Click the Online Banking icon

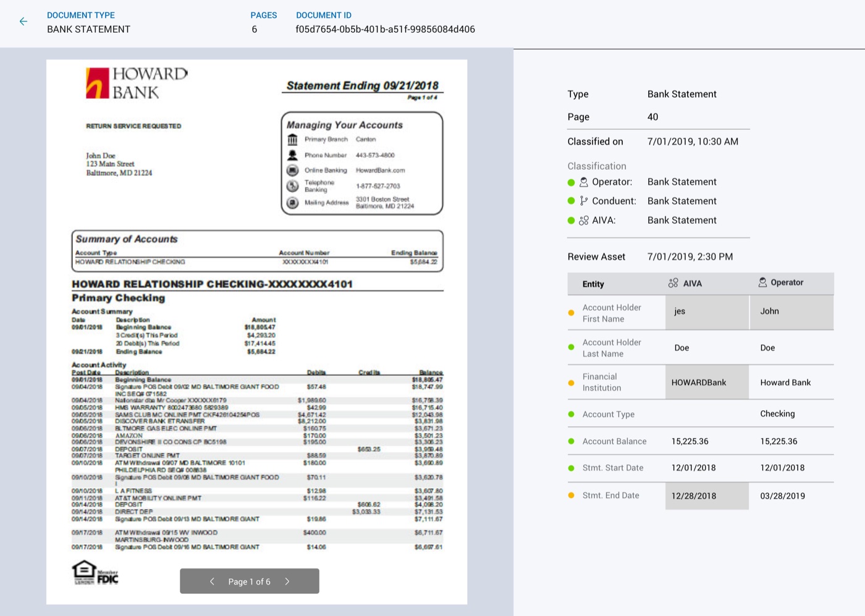293,171
